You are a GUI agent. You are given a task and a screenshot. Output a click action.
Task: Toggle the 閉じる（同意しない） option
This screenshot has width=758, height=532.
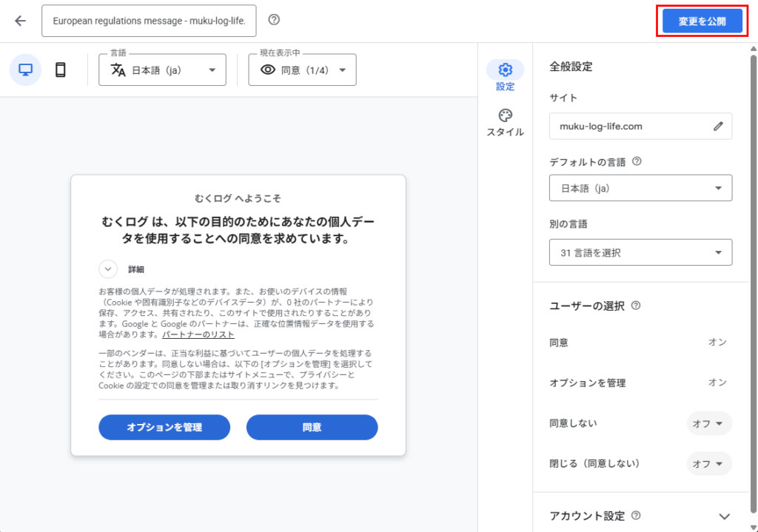point(708,464)
